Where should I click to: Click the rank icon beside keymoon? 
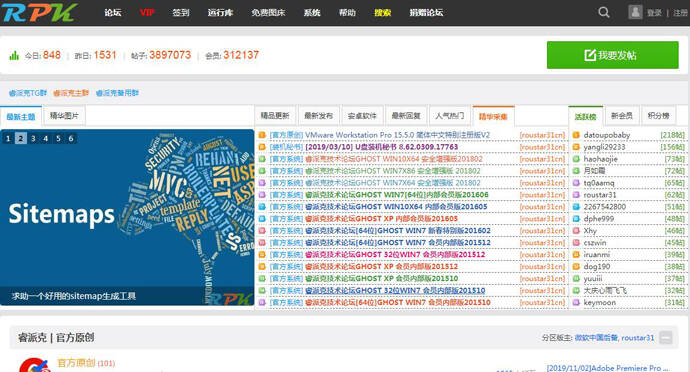(576, 302)
